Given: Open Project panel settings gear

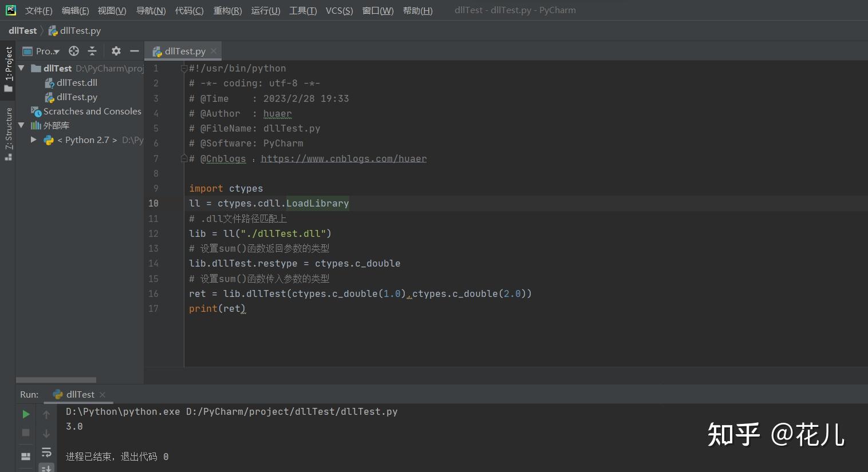Looking at the screenshot, I should pos(116,51).
